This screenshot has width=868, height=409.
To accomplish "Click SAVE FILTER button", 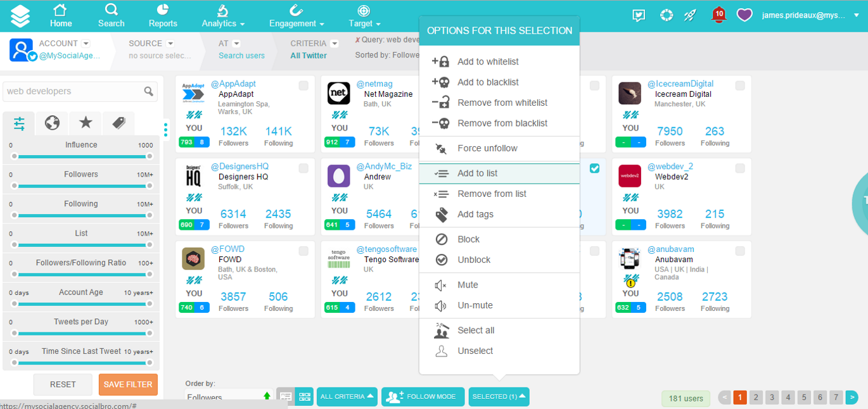I will point(128,384).
